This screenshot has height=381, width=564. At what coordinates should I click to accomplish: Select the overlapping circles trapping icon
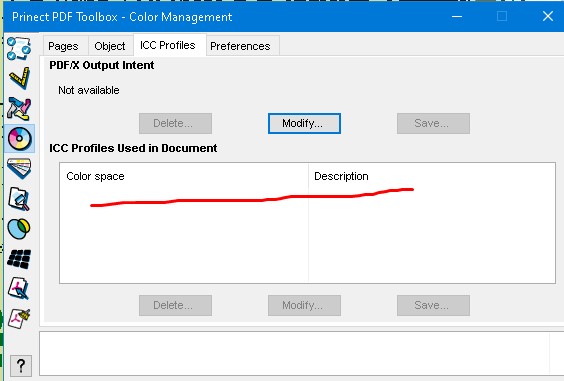pos(19,228)
